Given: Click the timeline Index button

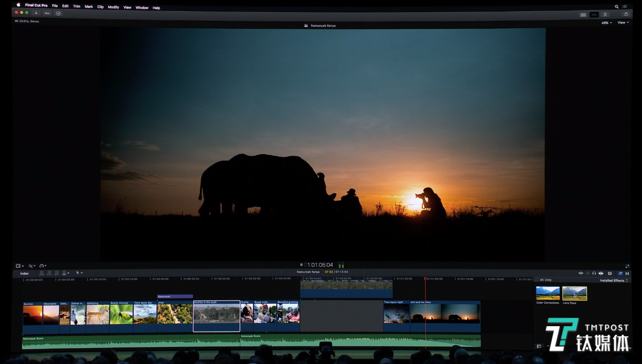Looking at the screenshot, I should [25, 273].
